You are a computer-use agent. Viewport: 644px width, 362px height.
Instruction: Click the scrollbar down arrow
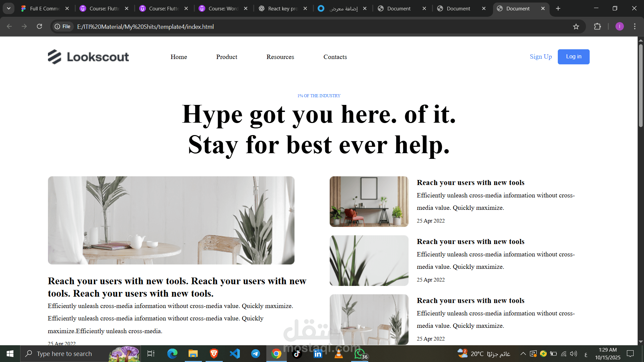[x=641, y=342]
